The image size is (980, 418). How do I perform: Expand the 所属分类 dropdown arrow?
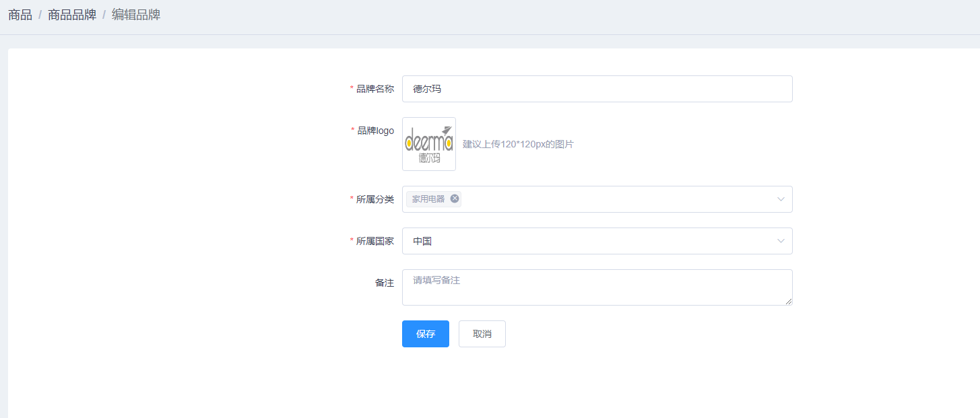(781, 199)
